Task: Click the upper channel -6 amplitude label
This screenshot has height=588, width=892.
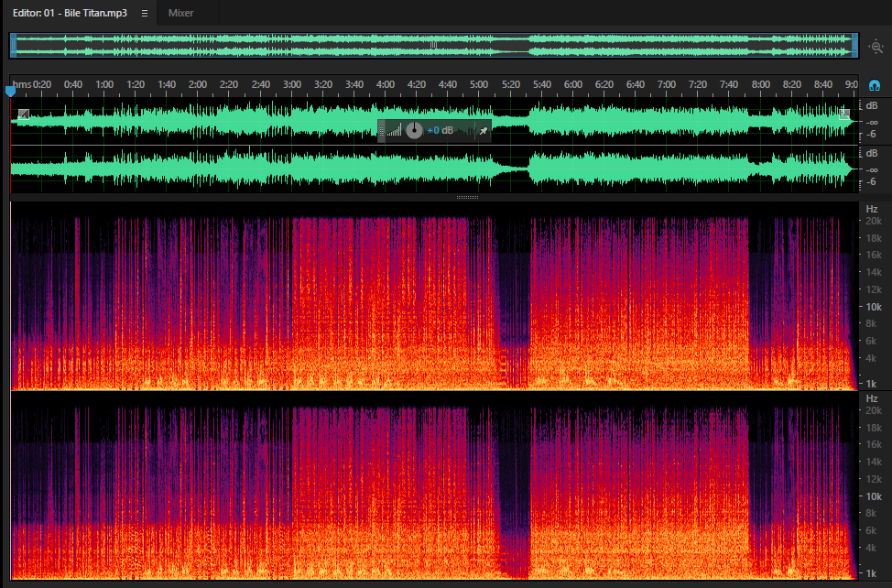Action: 872,135
